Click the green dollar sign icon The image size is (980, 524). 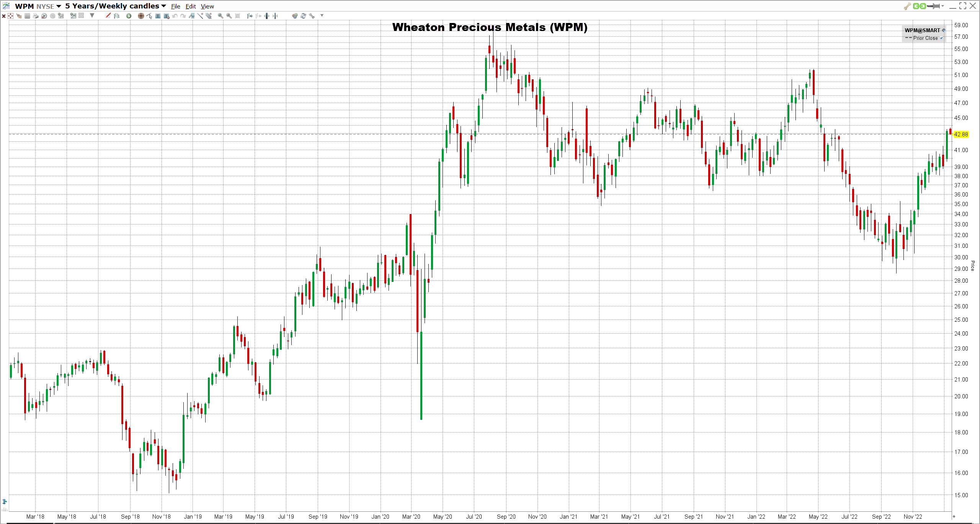coord(129,16)
